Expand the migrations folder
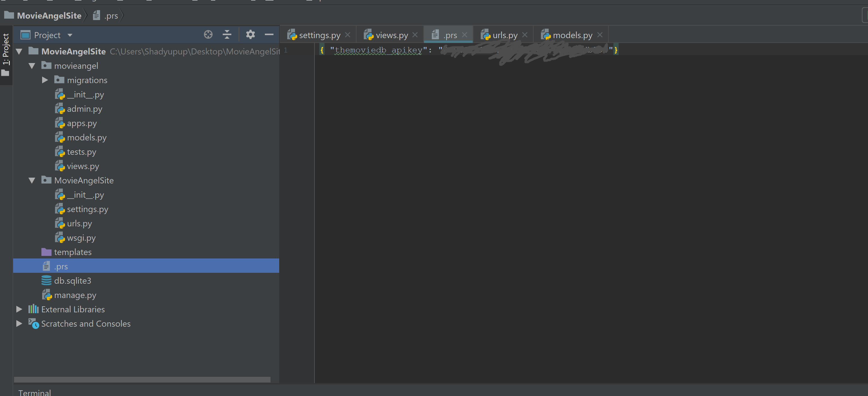868x396 pixels. pyautogui.click(x=44, y=80)
